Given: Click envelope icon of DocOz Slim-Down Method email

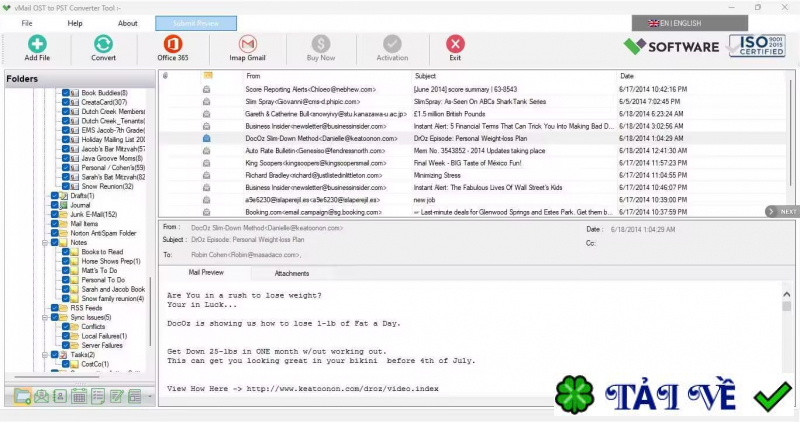Looking at the screenshot, I should (207, 138).
